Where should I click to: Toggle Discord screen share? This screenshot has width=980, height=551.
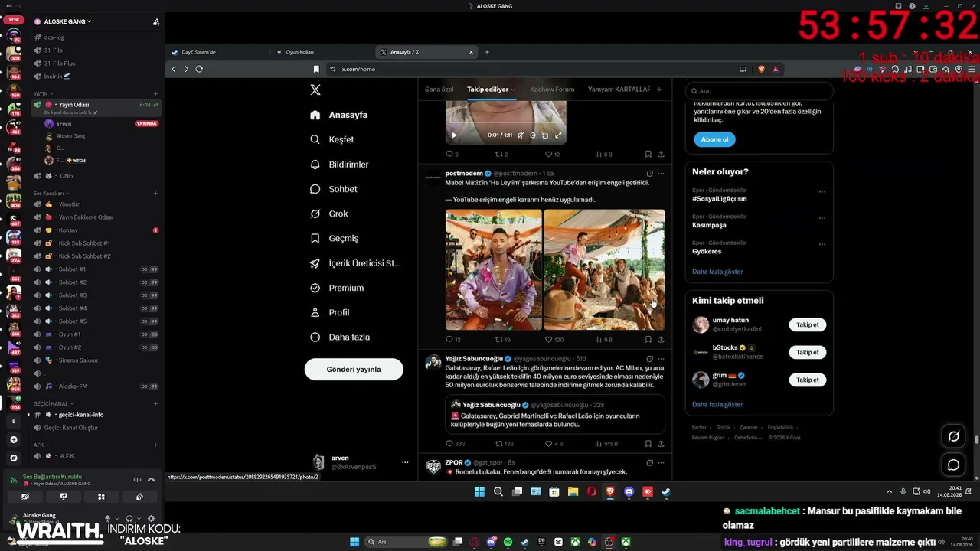click(x=64, y=497)
